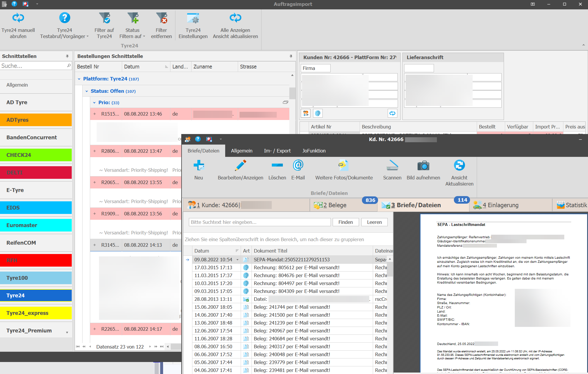Select Tyre24_express interface

tap(36, 313)
